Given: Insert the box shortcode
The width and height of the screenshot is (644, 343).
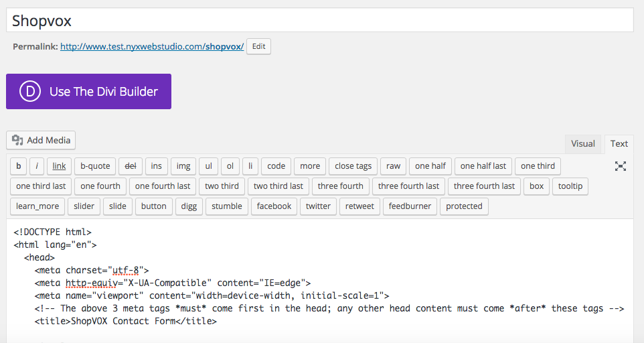Looking at the screenshot, I should (x=537, y=186).
